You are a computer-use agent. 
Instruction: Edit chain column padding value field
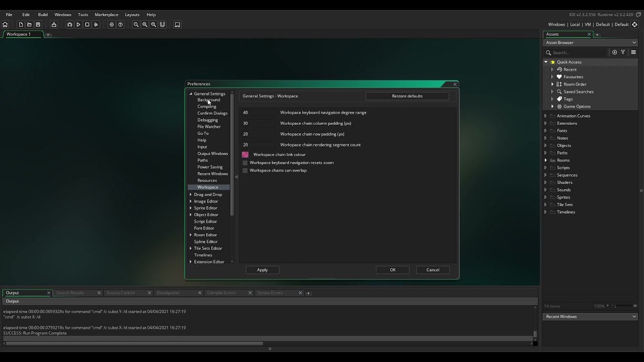click(259, 123)
